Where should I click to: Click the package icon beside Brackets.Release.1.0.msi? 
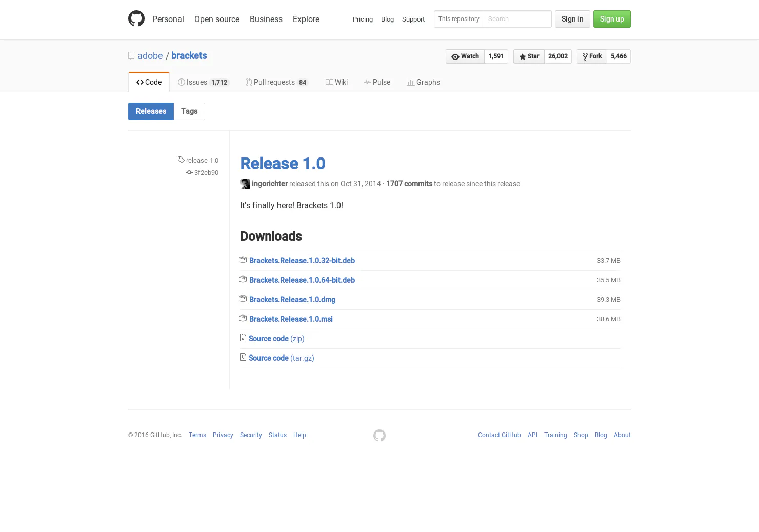pos(243,319)
